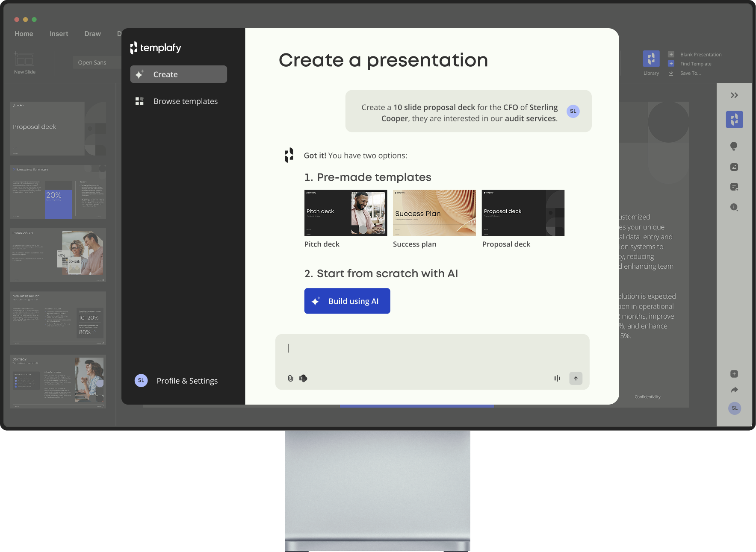
Task: Open the Insert ribbon tab
Action: (x=59, y=34)
